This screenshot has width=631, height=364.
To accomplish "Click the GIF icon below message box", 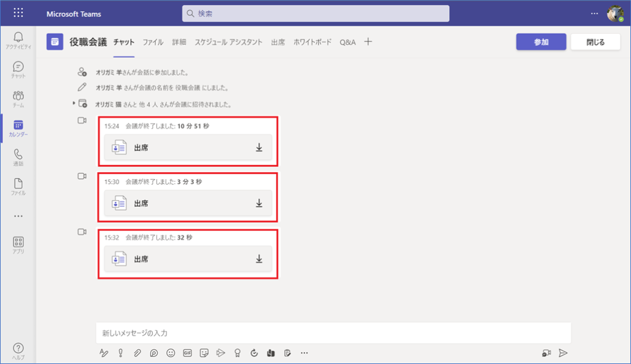I will click(x=187, y=353).
